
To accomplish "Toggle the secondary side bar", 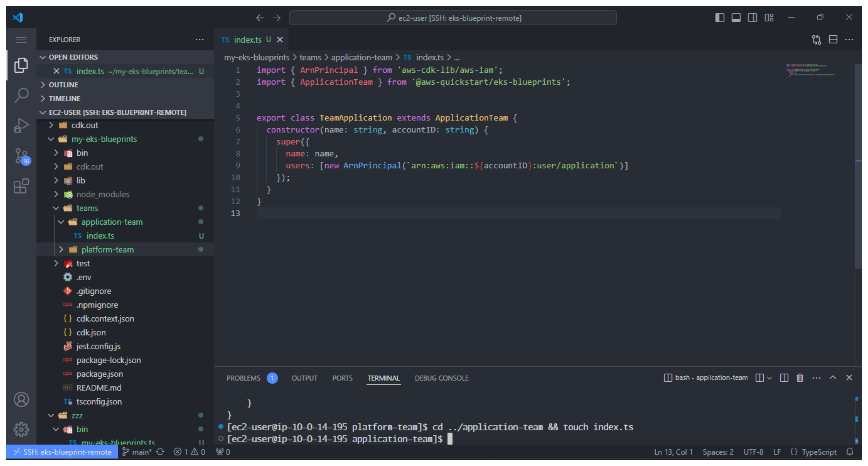I will tap(753, 18).
